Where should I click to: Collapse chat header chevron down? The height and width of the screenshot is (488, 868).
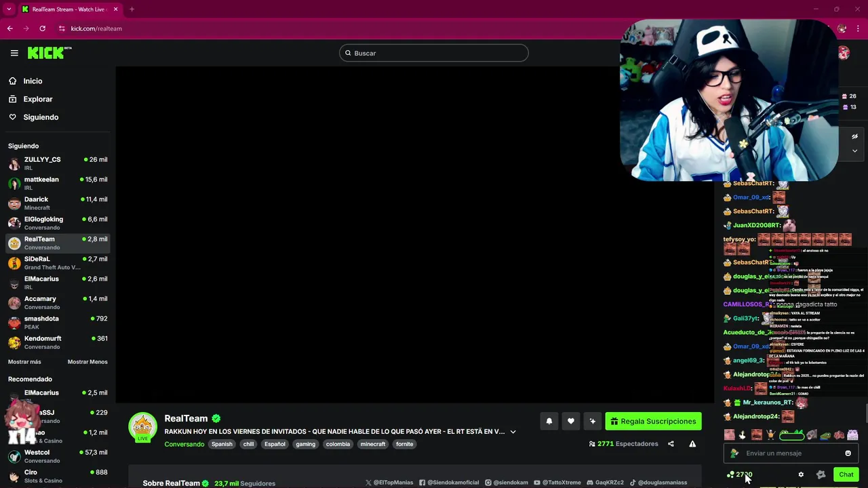(x=854, y=150)
